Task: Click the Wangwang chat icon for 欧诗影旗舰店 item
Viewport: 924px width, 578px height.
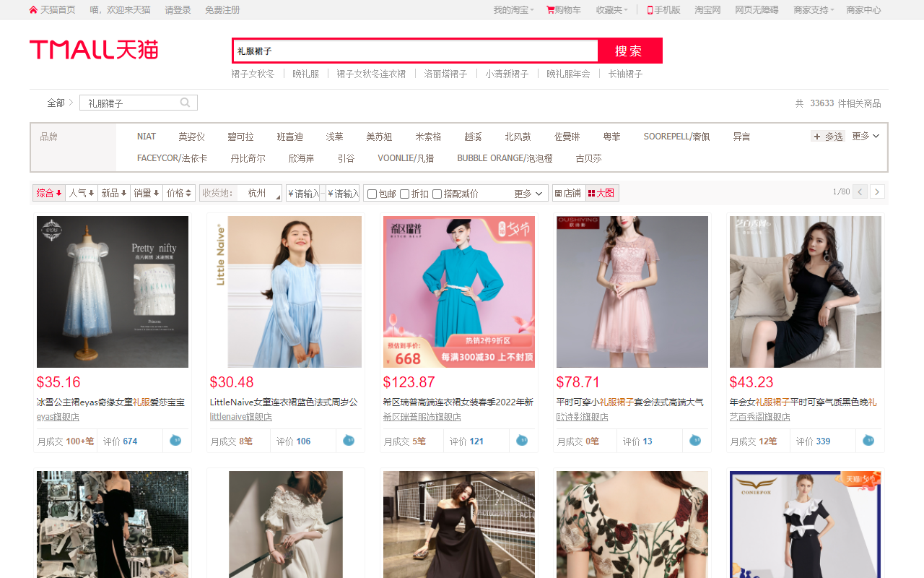Action: (x=695, y=440)
